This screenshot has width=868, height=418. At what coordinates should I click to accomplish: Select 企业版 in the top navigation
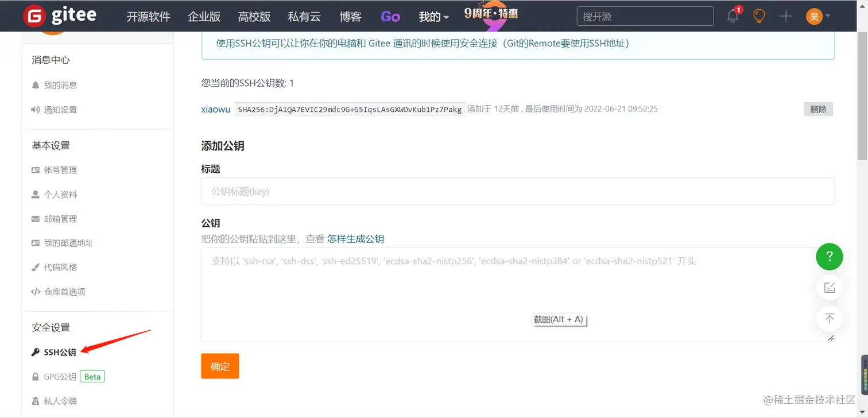pyautogui.click(x=204, y=17)
